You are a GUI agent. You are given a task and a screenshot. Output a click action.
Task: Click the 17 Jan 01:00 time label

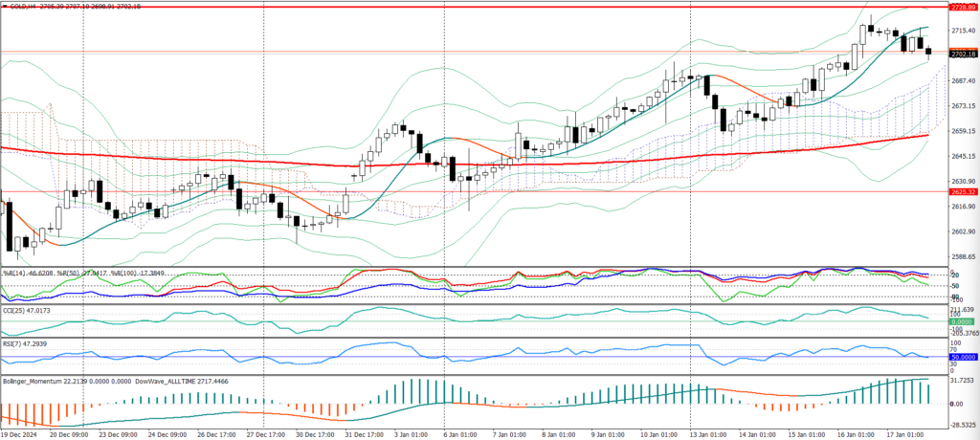(903, 432)
